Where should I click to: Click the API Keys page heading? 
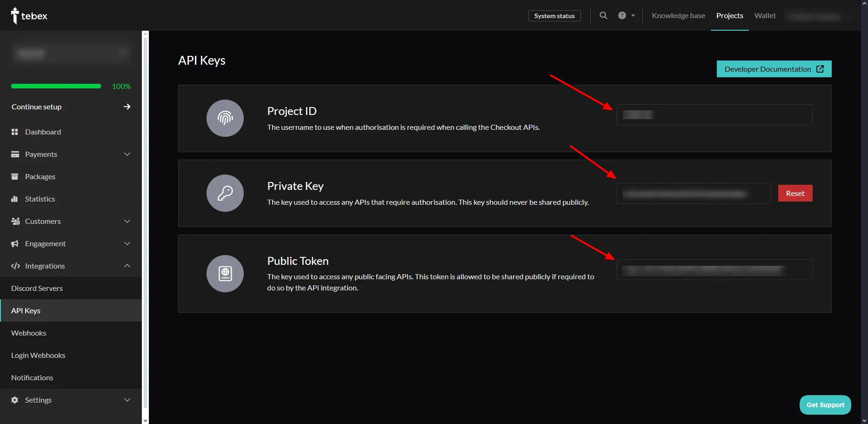pyautogui.click(x=202, y=61)
